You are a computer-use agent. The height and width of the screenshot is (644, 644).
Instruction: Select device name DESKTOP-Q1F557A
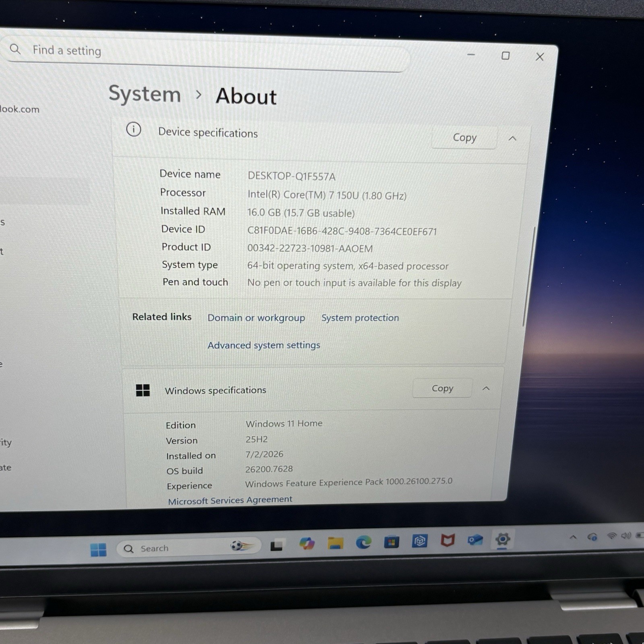click(x=291, y=176)
